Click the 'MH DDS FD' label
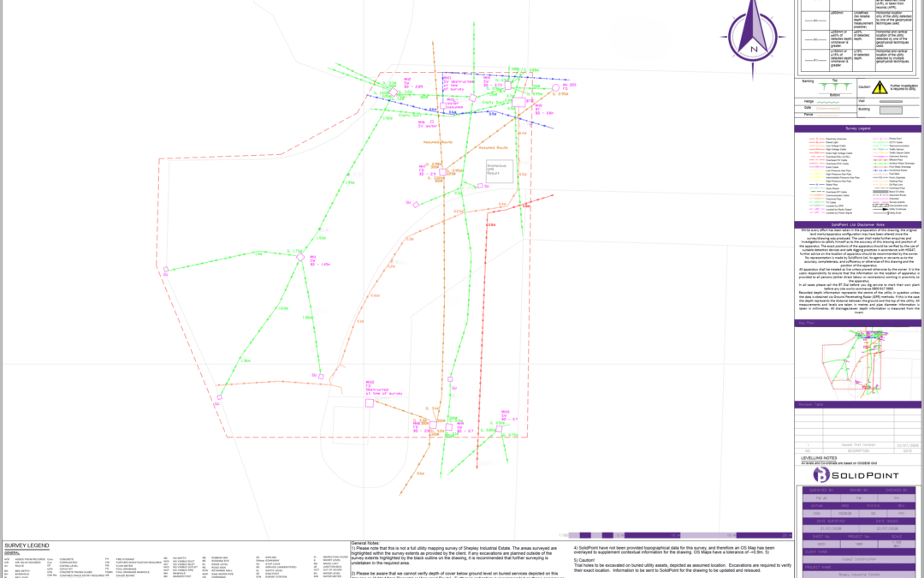The width and height of the screenshot is (924, 578). [x=569, y=86]
